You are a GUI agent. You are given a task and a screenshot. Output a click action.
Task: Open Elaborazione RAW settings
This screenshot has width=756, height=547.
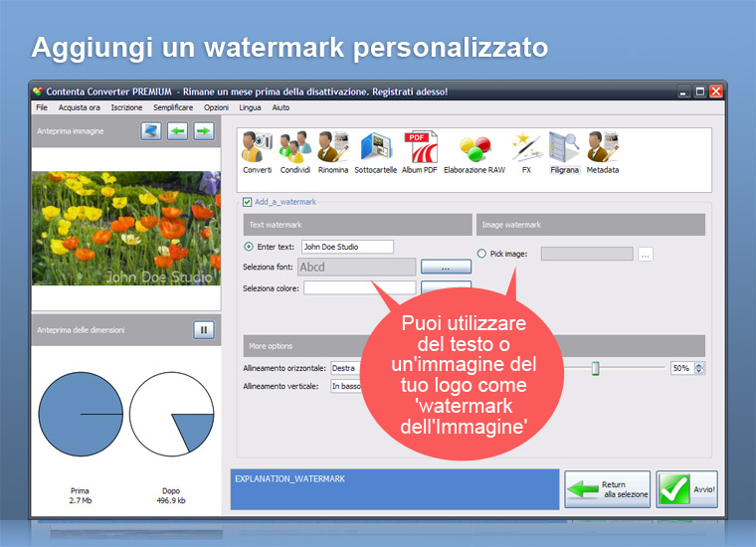click(x=474, y=152)
